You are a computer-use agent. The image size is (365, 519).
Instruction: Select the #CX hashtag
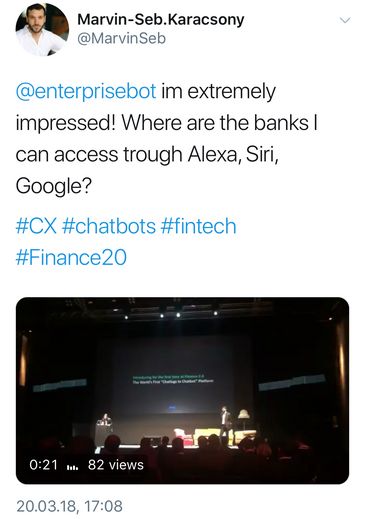click(36, 226)
